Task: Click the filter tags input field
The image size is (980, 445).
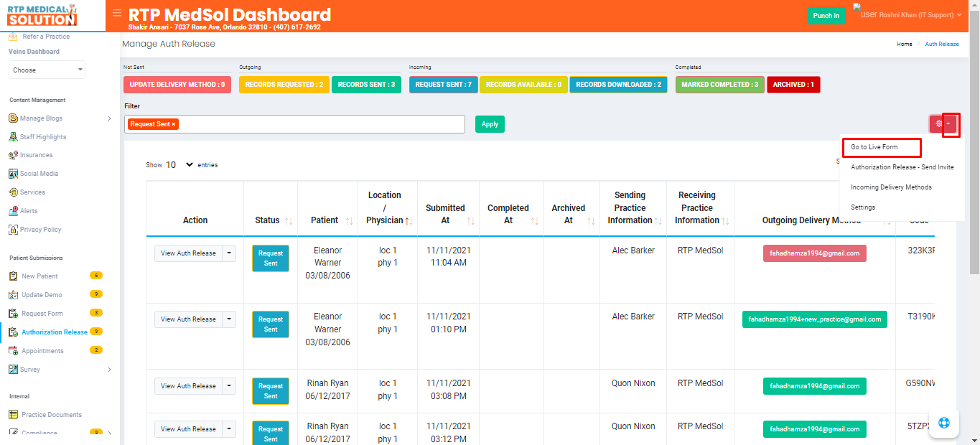Action: [x=294, y=124]
